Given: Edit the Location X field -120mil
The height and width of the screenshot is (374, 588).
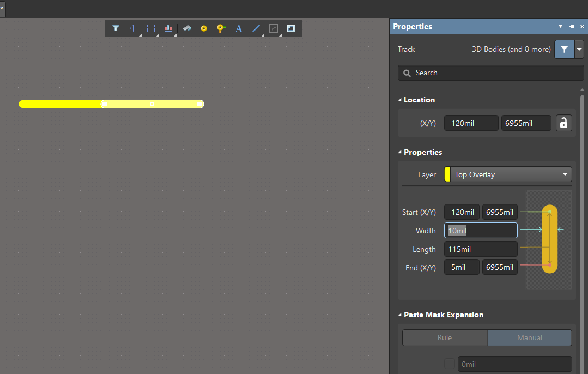Looking at the screenshot, I should (x=471, y=123).
